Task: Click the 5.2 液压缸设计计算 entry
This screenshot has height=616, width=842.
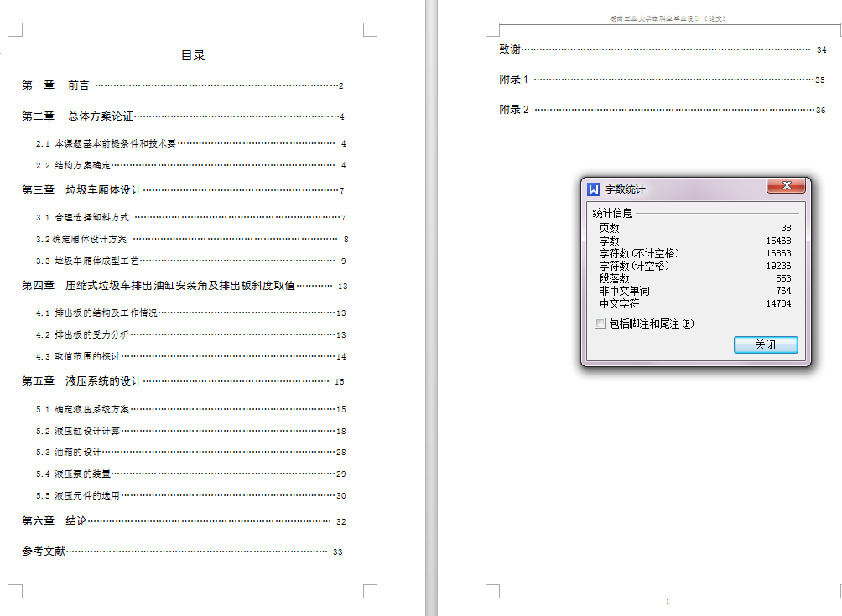Action: tap(190, 431)
